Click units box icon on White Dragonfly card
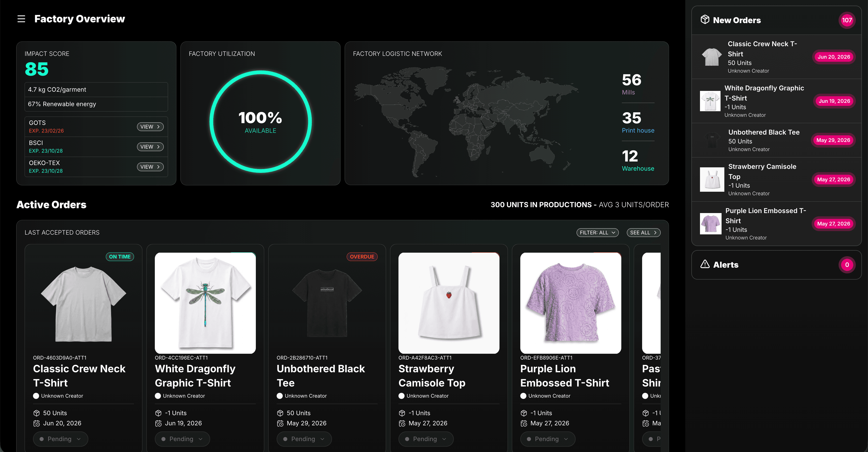The image size is (868, 452). tap(158, 413)
